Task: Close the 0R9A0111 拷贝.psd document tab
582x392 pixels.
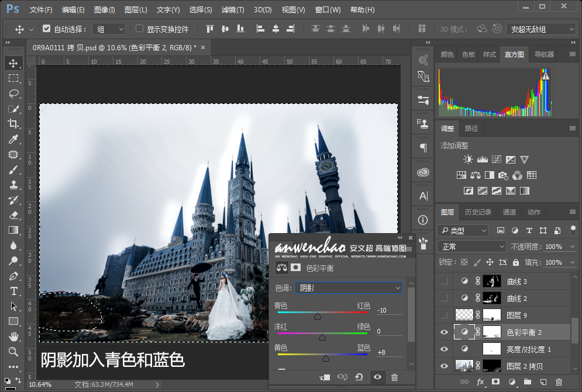Action: (x=203, y=47)
